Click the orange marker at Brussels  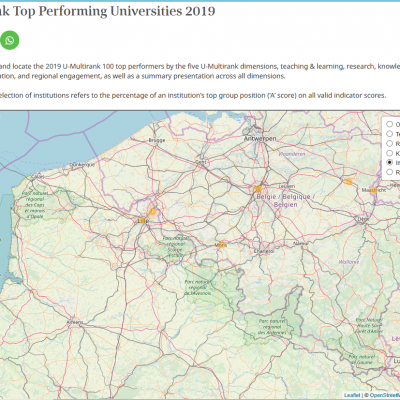coord(258,189)
